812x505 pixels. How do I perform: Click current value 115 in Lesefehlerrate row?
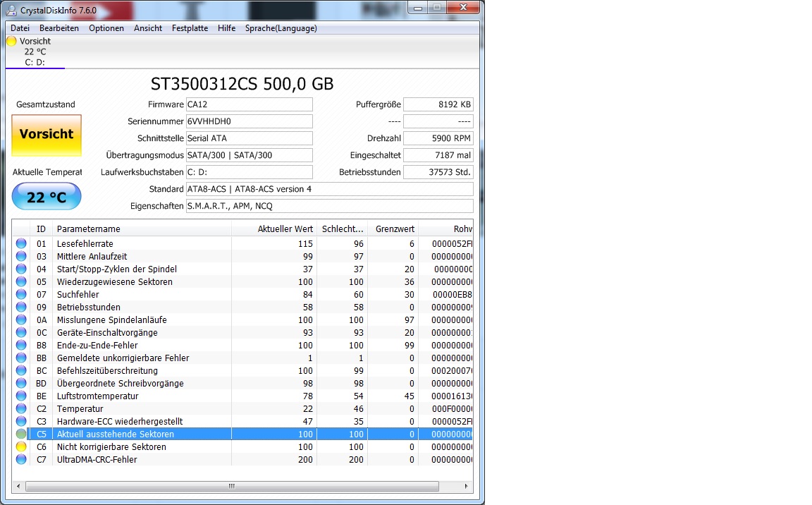pos(305,243)
